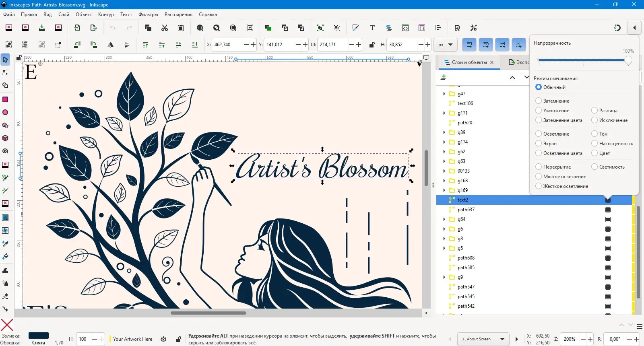Screen dimensions: 644x346
Task: Open the Text and Font dialog icon
Action: [372, 28]
